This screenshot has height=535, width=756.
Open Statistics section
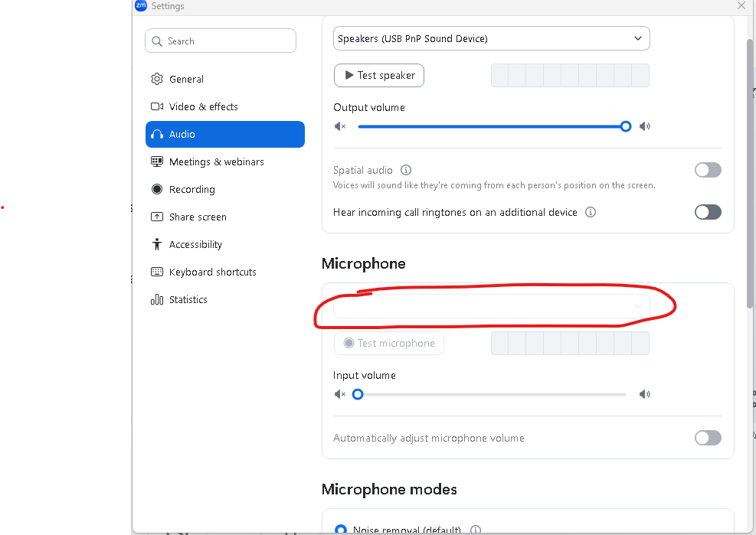tap(225, 299)
